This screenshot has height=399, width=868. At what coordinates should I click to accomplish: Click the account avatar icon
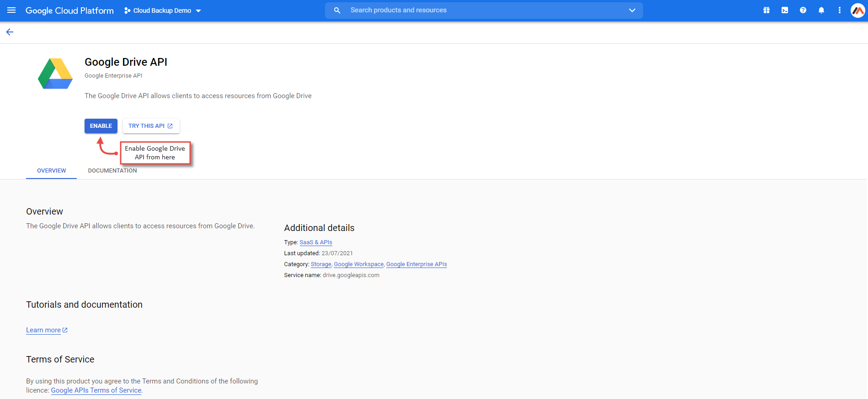coord(858,10)
